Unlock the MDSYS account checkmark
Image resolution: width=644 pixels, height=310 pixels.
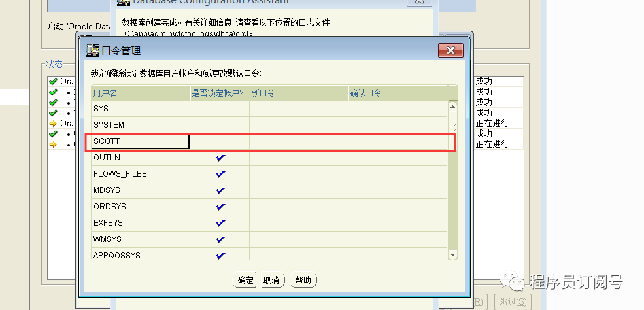220,190
